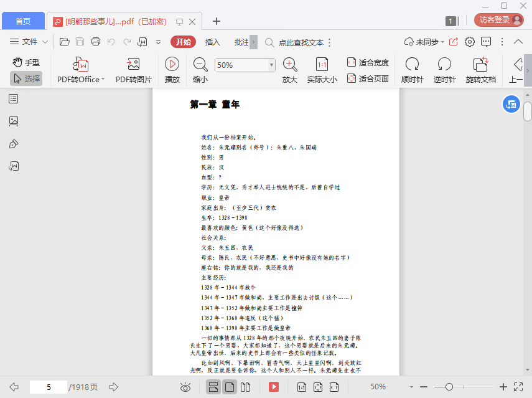The image size is (532, 398).
Task: Add a new tab with plus
Action: [217, 21]
